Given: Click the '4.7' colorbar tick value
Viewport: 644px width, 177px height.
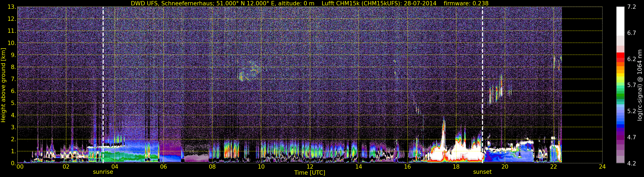Looking at the screenshot, I should (x=632, y=137).
